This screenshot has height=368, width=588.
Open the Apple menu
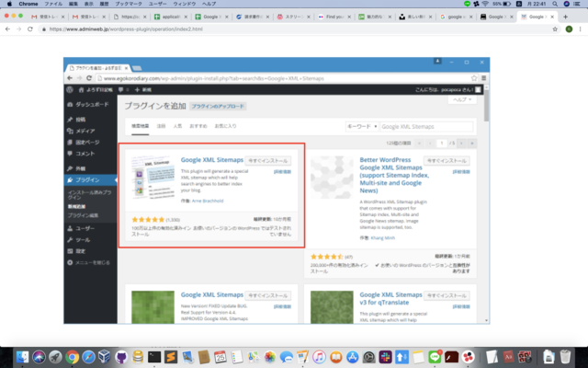click(x=9, y=4)
